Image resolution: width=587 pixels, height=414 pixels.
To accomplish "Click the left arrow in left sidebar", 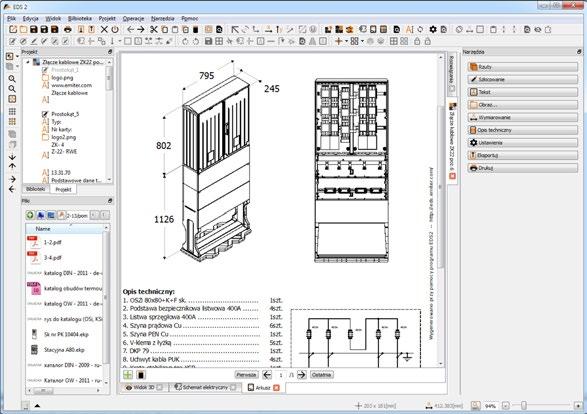I will pyautogui.click(x=12, y=189).
